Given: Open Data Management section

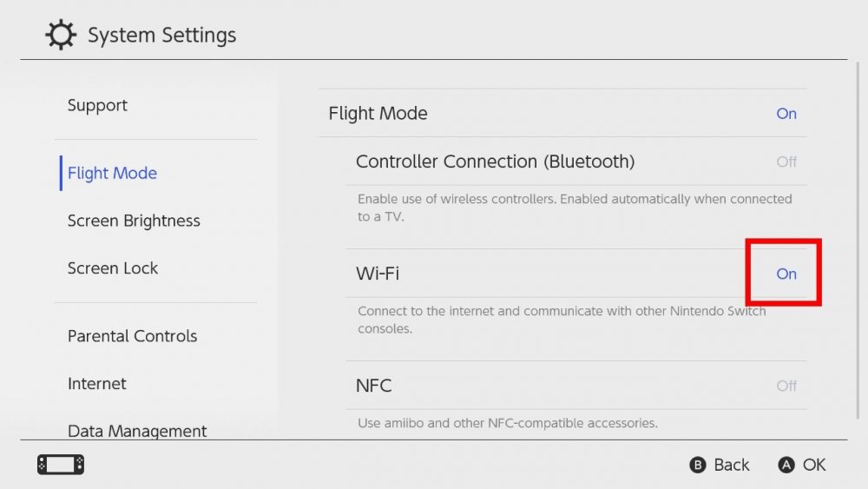Looking at the screenshot, I should (137, 431).
